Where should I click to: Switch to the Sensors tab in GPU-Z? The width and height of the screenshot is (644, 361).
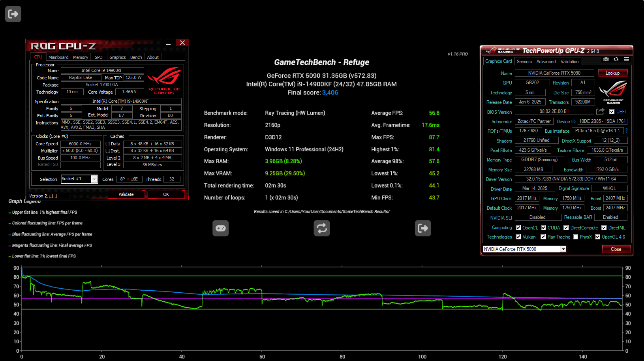pyautogui.click(x=524, y=62)
